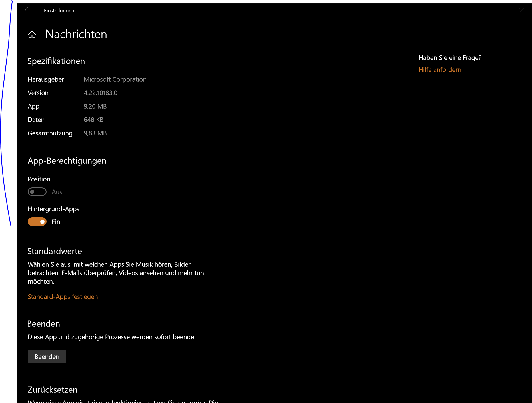Click the Zurücksetzen heading
Viewport: 532px width, 403px height.
(53, 390)
